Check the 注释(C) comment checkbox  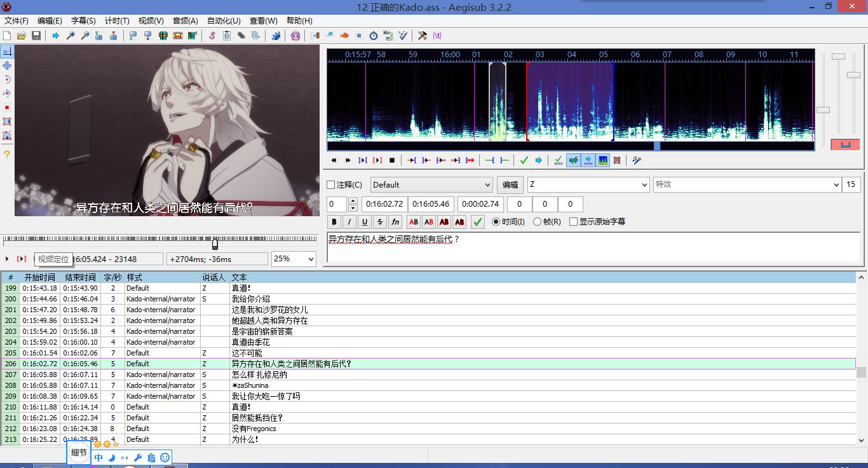(344, 185)
